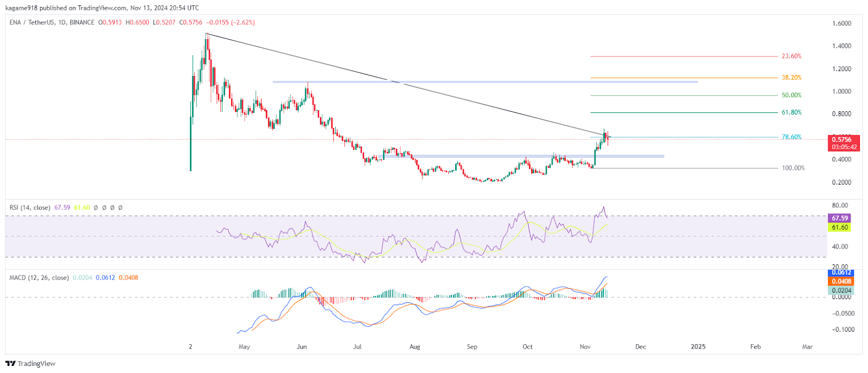
Task: Click the Oct label on time axis
Action: point(527,347)
